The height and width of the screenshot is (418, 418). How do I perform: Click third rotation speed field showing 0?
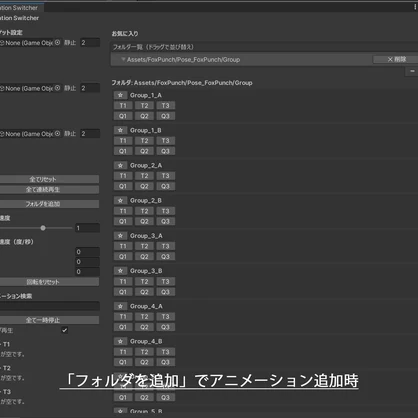point(87,272)
